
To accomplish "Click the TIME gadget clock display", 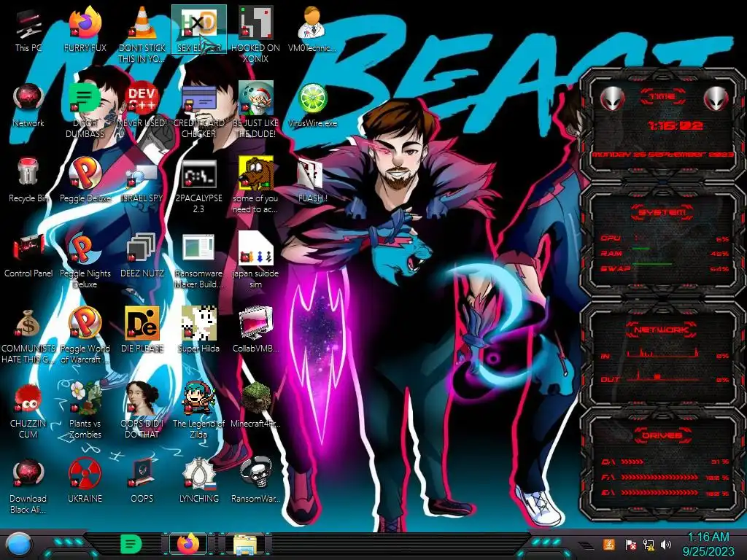I will (x=675, y=125).
